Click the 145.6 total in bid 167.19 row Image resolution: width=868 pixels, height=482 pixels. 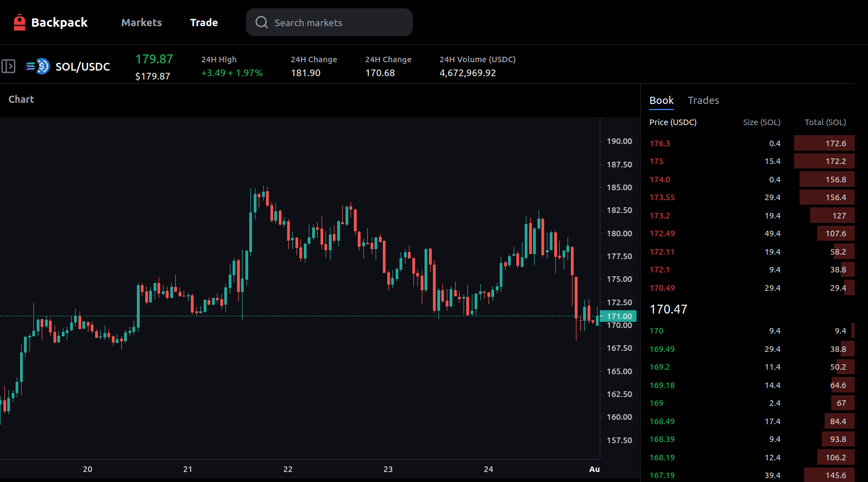coord(836,475)
